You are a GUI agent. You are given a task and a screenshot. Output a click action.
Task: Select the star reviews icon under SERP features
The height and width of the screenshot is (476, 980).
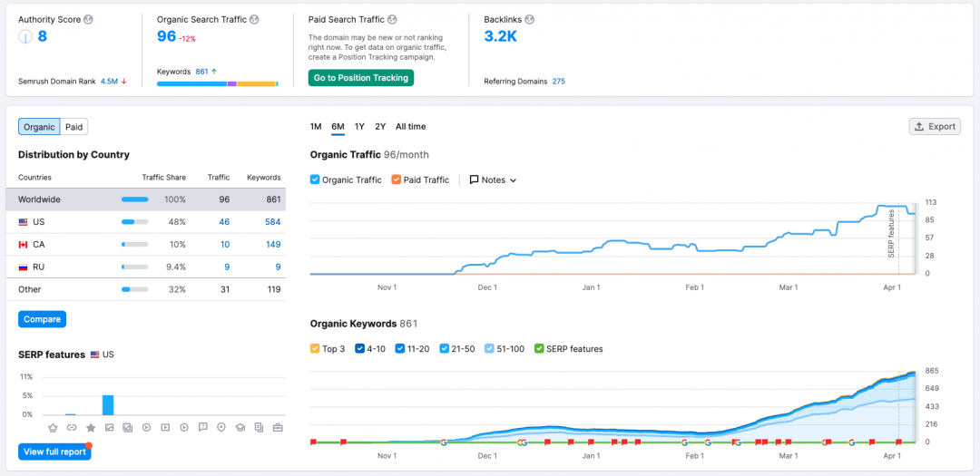[x=91, y=427]
